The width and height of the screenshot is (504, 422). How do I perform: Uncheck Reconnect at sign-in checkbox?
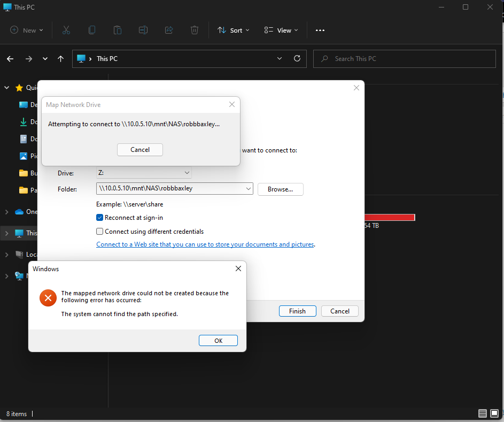click(99, 218)
